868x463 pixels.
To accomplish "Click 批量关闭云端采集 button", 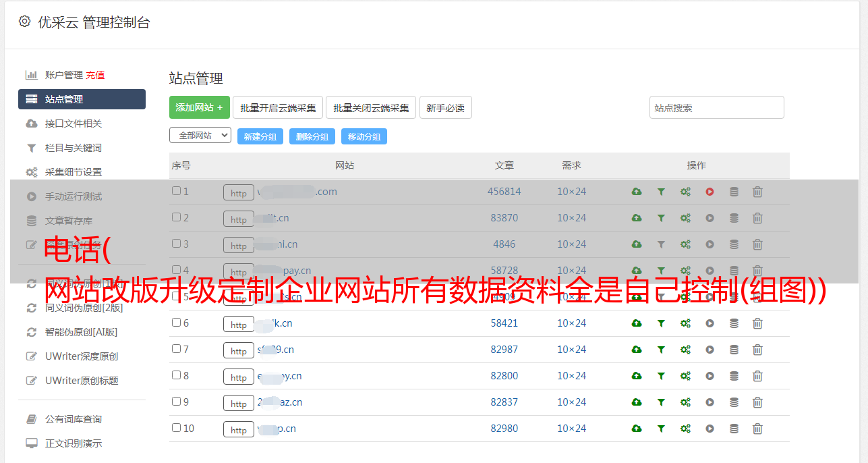I will click(x=371, y=107).
